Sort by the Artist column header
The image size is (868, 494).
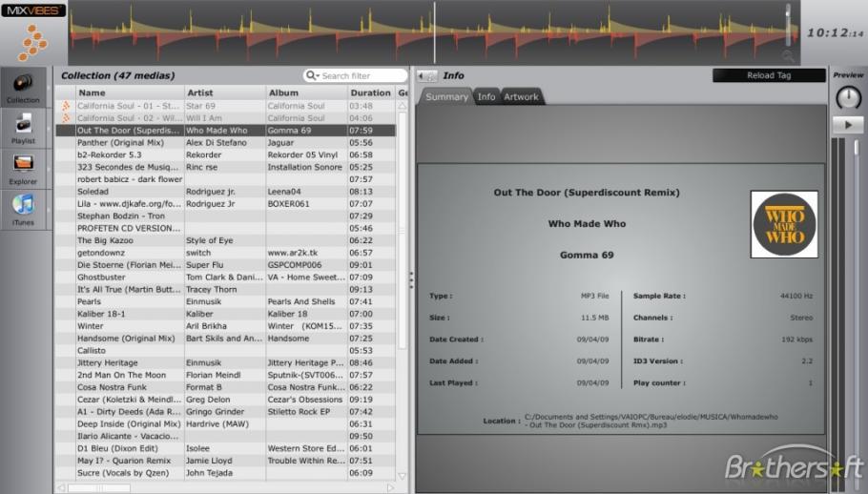pos(225,93)
